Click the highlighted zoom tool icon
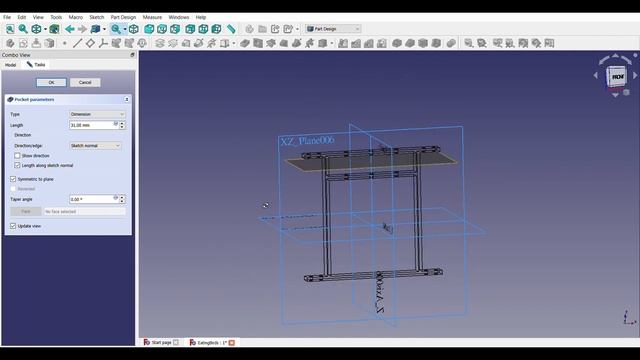640x360 pixels. (116, 29)
